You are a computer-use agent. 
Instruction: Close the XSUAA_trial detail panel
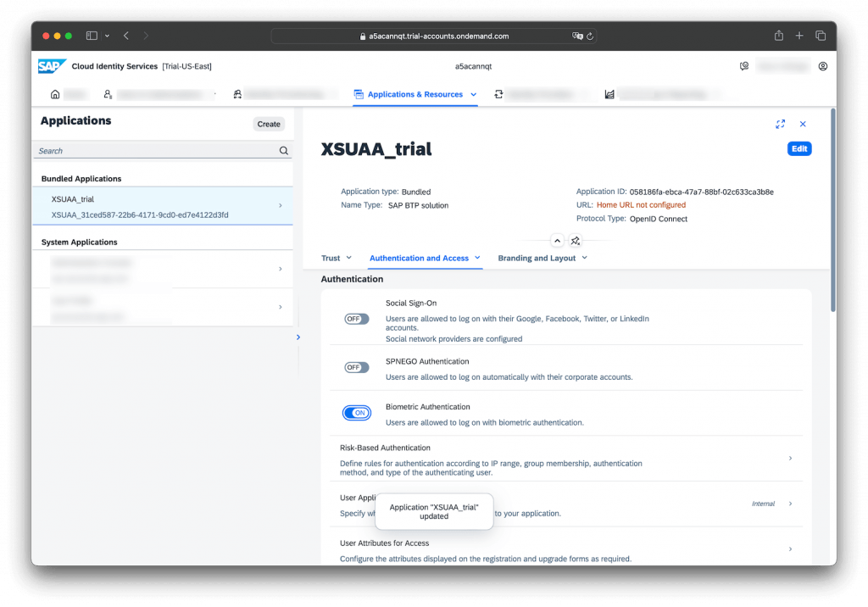[x=803, y=124]
